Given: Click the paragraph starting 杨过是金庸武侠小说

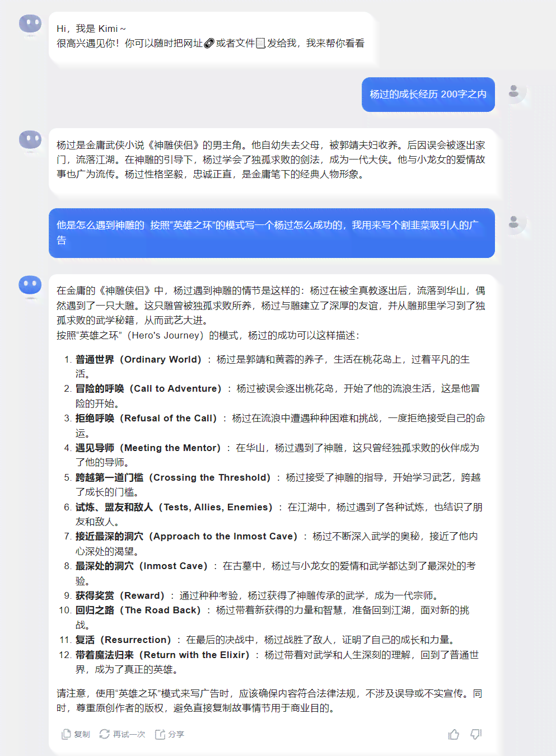Looking at the screenshot, I should [271, 159].
